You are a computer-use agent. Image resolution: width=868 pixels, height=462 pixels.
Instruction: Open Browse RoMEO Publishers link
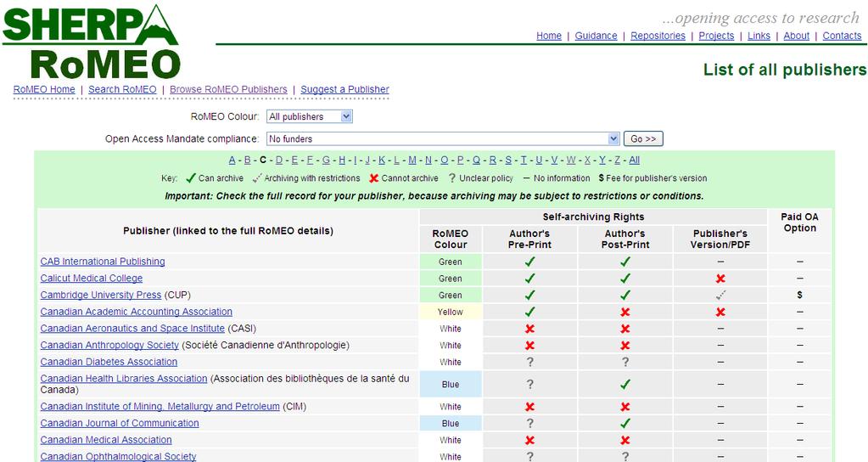coord(228,89)
